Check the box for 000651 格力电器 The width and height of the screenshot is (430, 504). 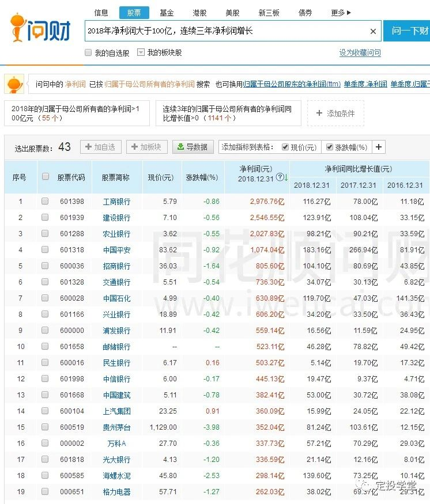(45, 491)
